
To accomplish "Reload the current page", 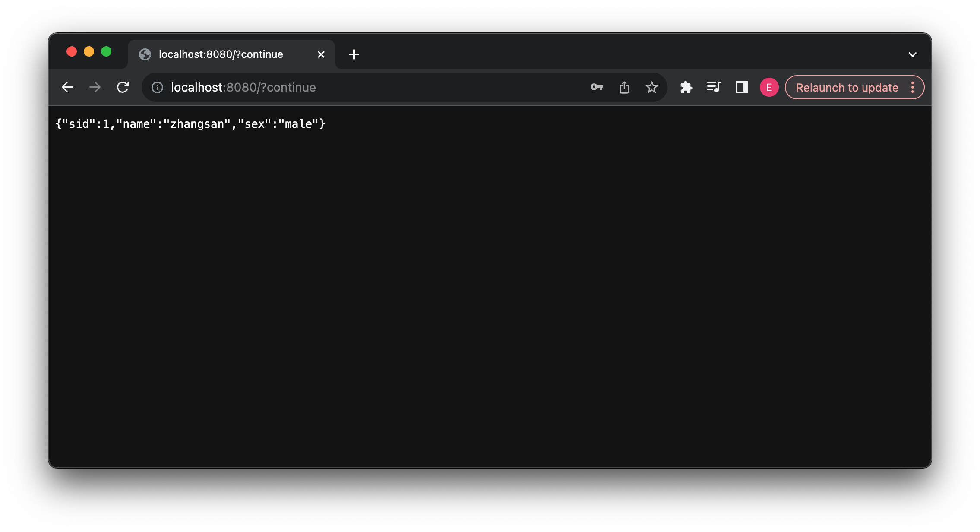I will (x=123, y=87).
